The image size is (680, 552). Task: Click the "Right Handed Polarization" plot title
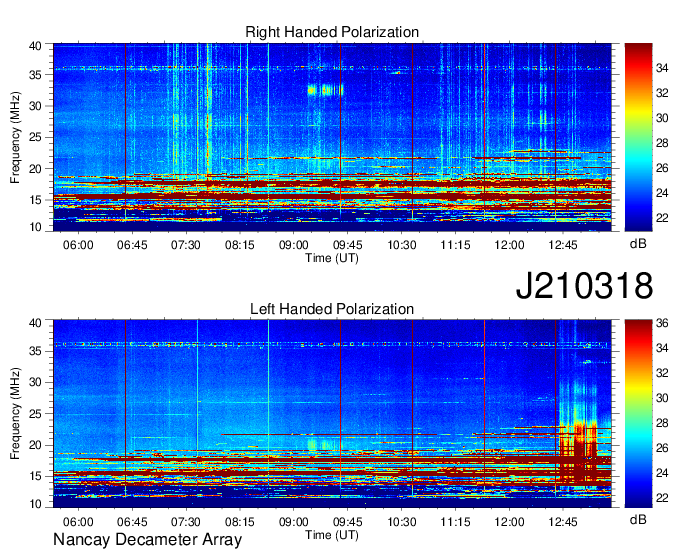[x=332, y=32]
